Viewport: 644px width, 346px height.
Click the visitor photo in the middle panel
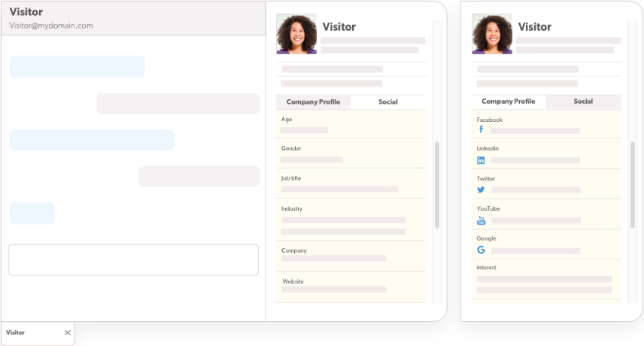(x=296, y=34)
